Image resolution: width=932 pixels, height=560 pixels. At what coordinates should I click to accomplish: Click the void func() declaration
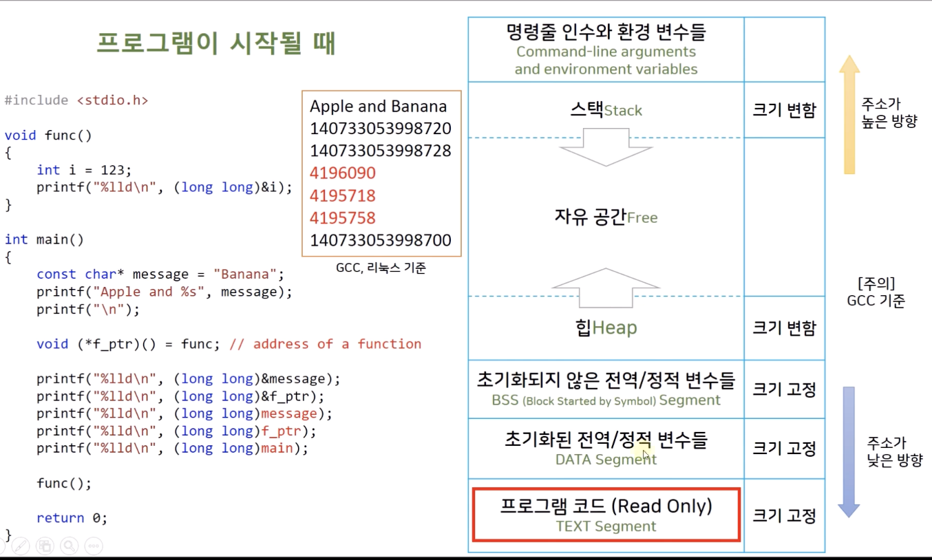coord(48,135)
